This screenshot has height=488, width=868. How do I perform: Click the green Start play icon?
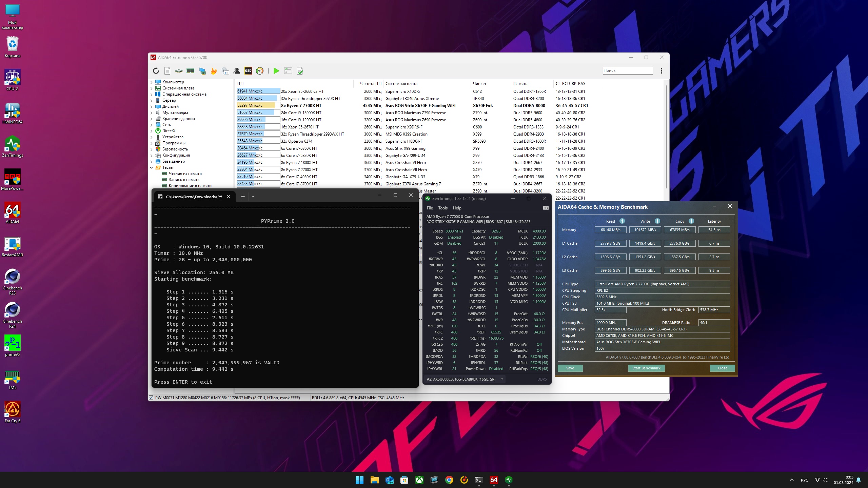point(276,70)
